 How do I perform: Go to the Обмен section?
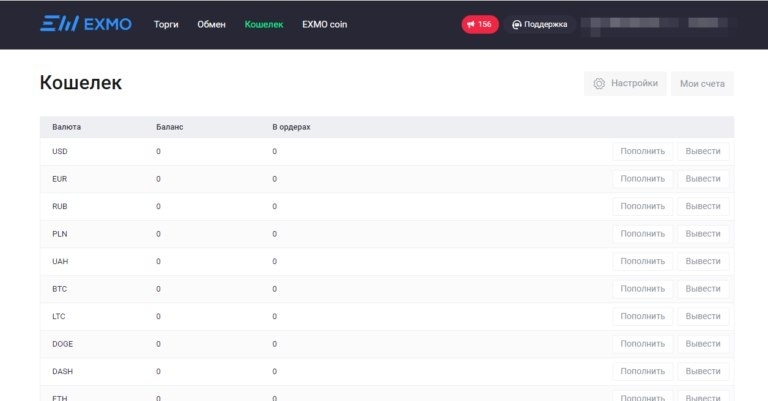click(211, 24)
